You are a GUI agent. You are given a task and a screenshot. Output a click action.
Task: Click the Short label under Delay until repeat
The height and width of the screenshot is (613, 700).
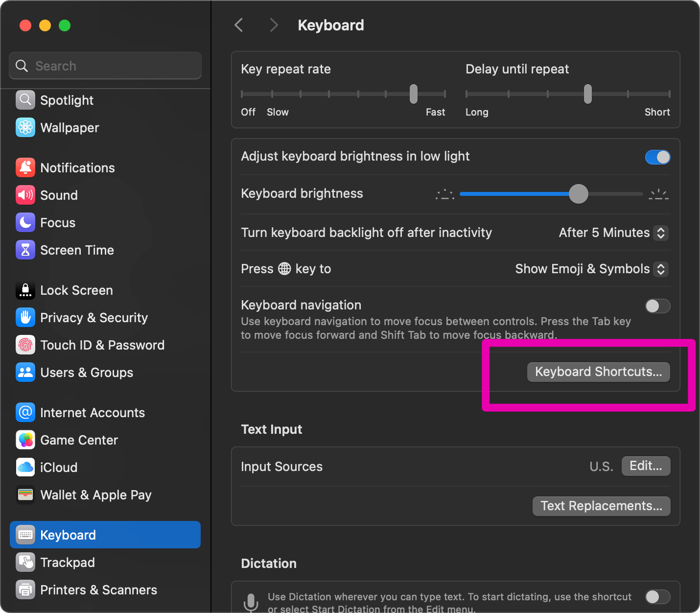pos(657,112)
